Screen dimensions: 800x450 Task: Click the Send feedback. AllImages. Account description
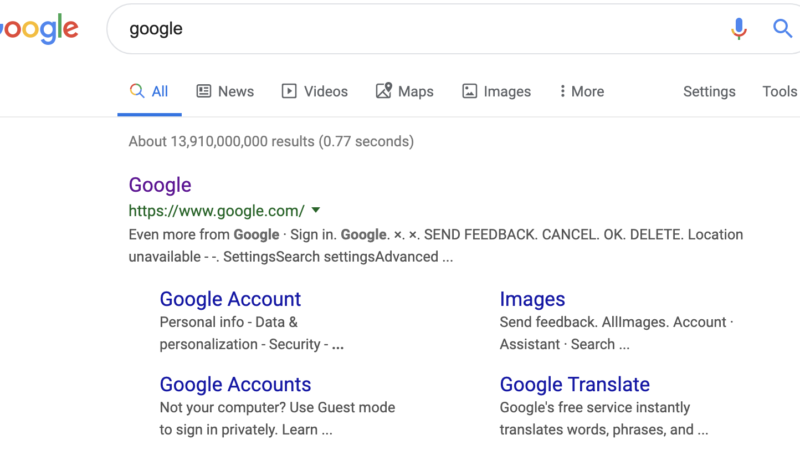[616, 333]
